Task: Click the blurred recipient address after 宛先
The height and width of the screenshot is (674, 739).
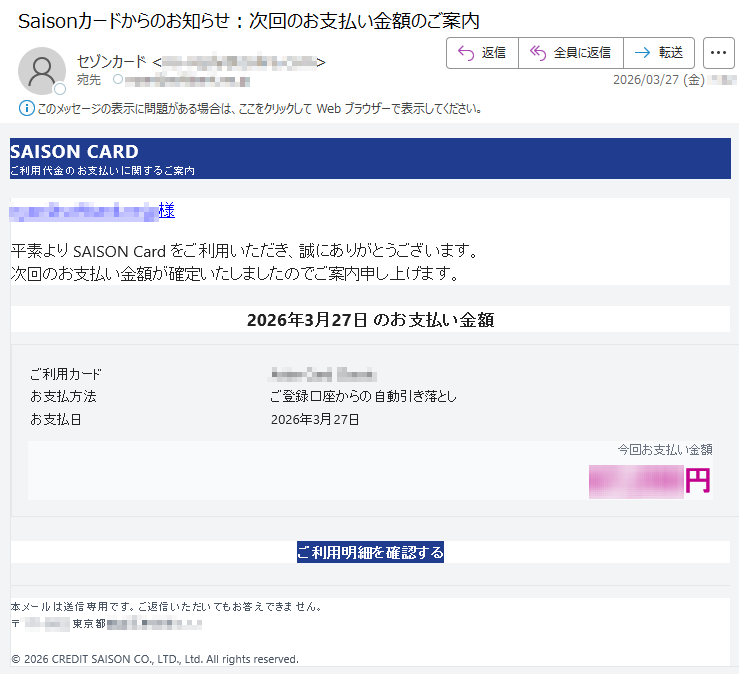Action: (x=190, y=79)
